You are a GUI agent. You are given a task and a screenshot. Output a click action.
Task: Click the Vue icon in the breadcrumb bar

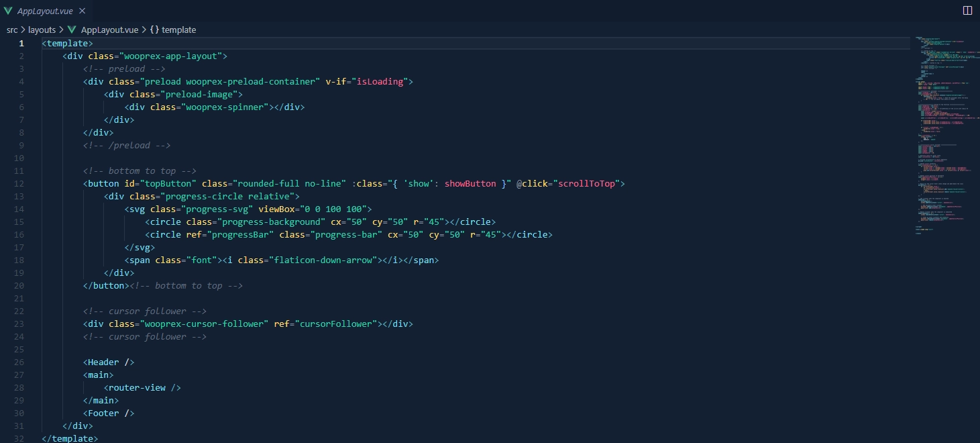[71, 30]
